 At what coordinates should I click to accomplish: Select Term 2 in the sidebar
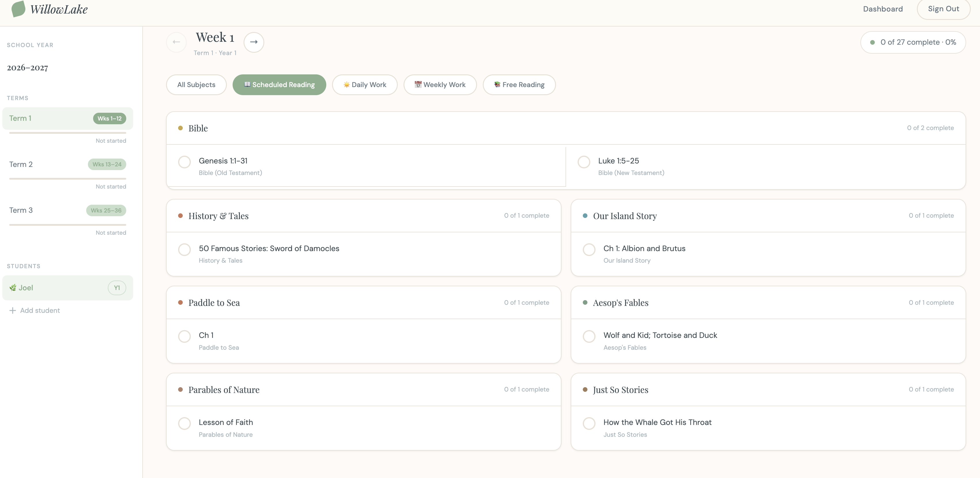point(68,164)
